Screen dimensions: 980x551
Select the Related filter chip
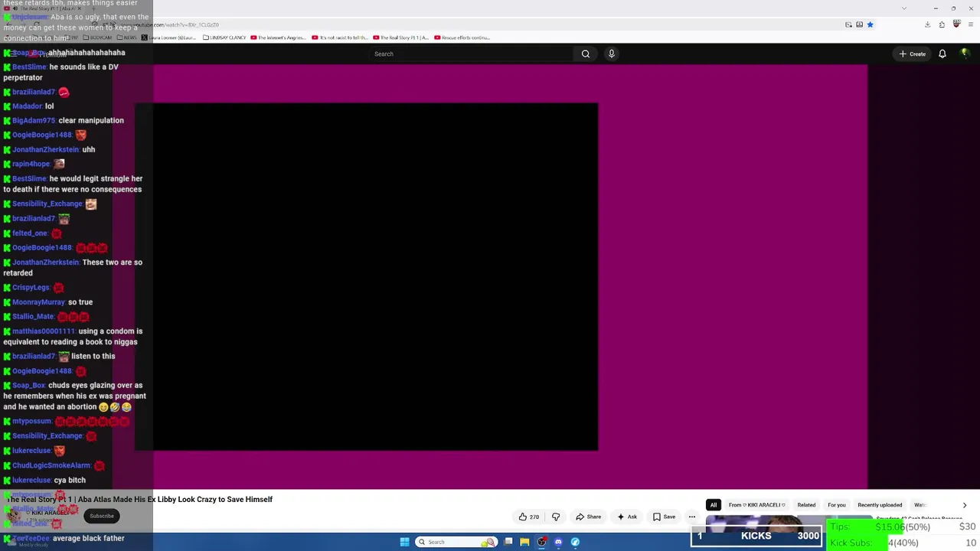pos(806,505)
